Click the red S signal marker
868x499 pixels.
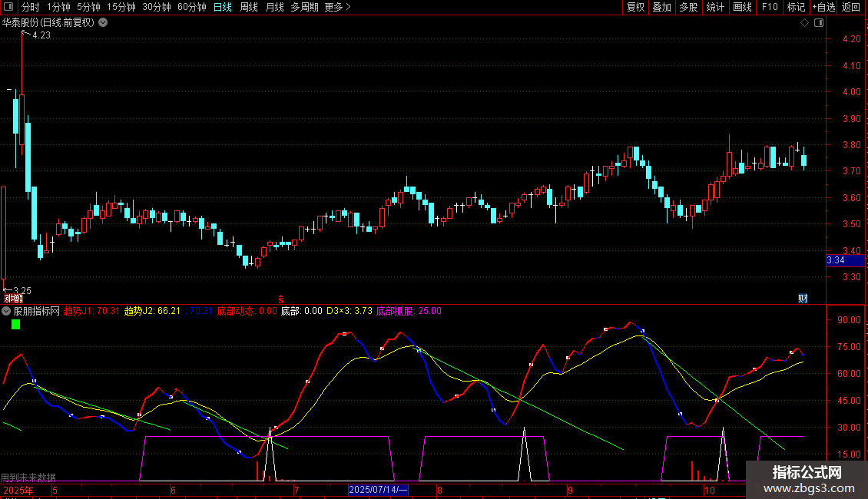[x=280, y=299]
